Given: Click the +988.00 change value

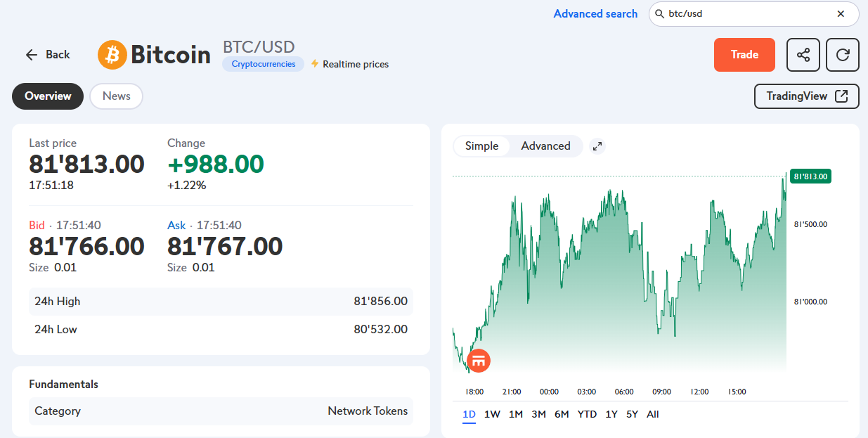Looking at the screenshot, I should (x=216, y=164).
